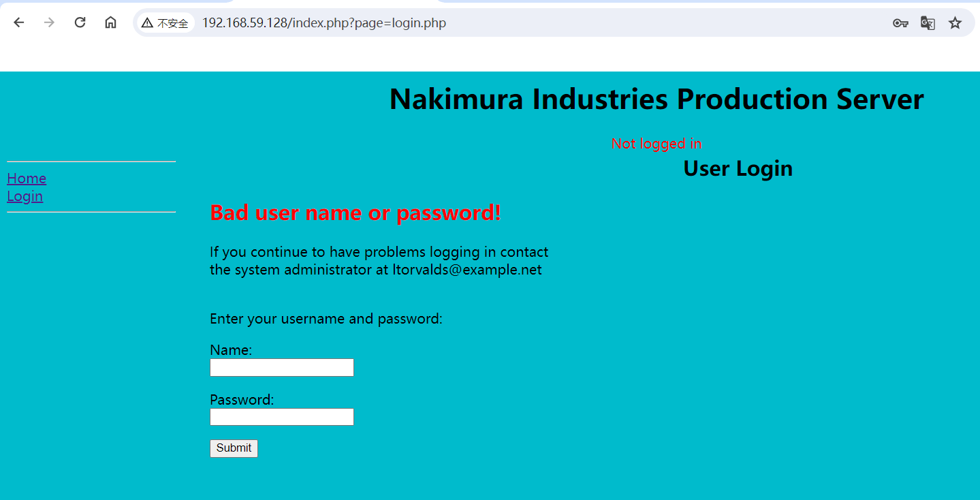980x500 pixels.
Task: Select the URL in the address bar
Action: pos(323,22)
